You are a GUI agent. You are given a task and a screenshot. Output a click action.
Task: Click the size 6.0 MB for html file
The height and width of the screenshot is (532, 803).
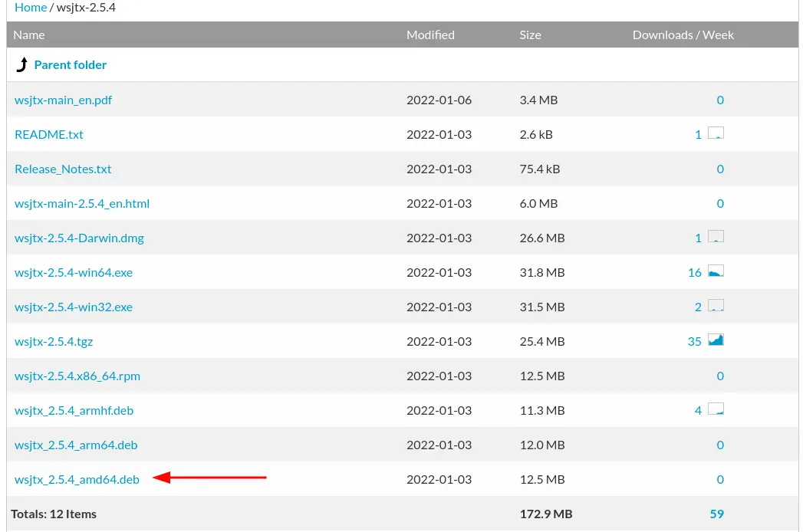click(x=538, y=203)
